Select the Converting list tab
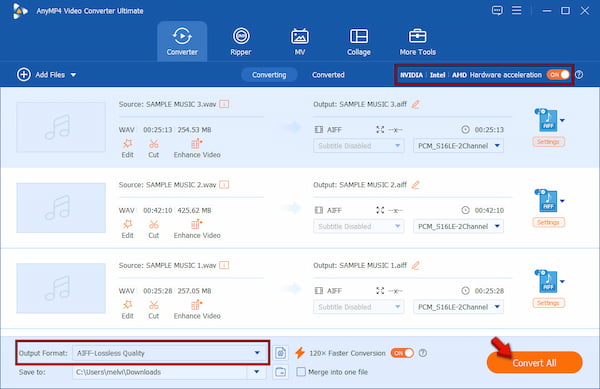The image size is (600, 389). 269,75
